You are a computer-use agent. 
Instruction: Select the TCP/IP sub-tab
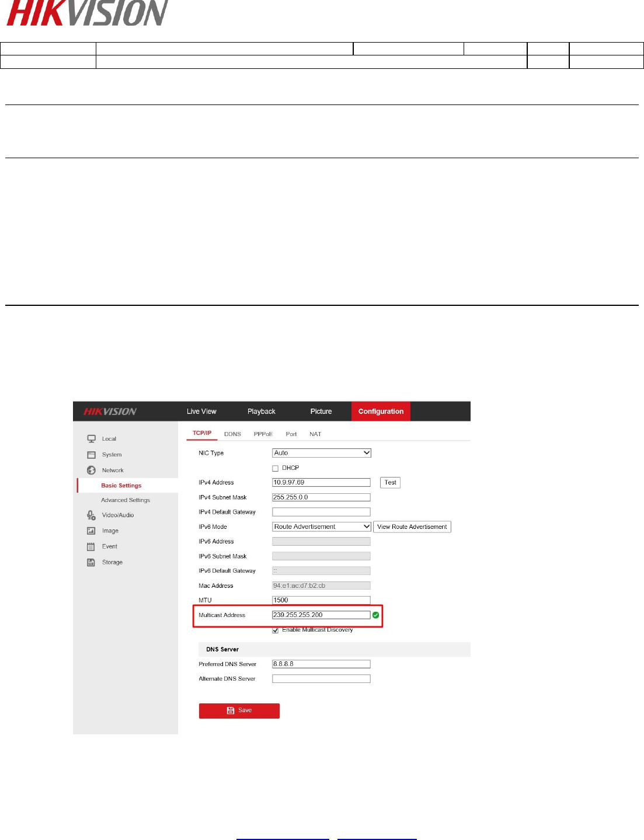(202, 433)
